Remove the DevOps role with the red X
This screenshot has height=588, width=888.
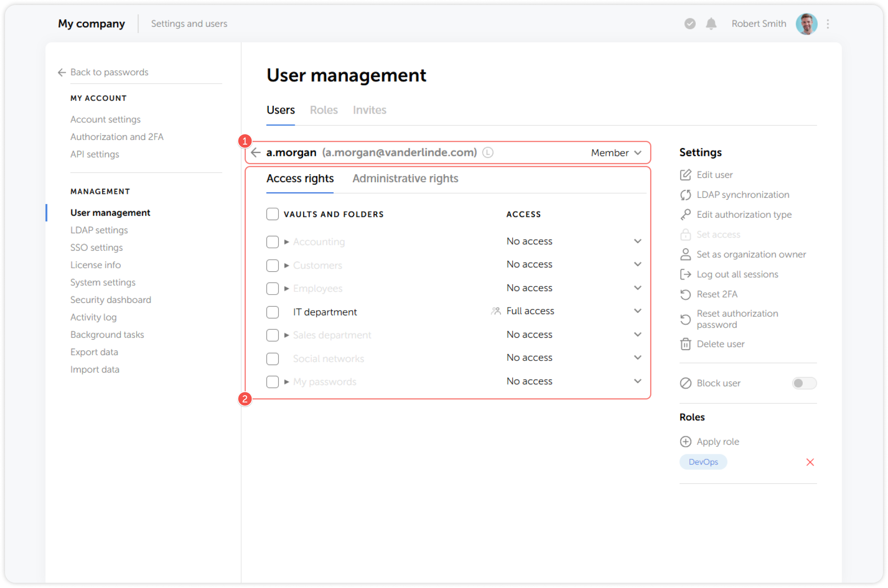(810, 462)
